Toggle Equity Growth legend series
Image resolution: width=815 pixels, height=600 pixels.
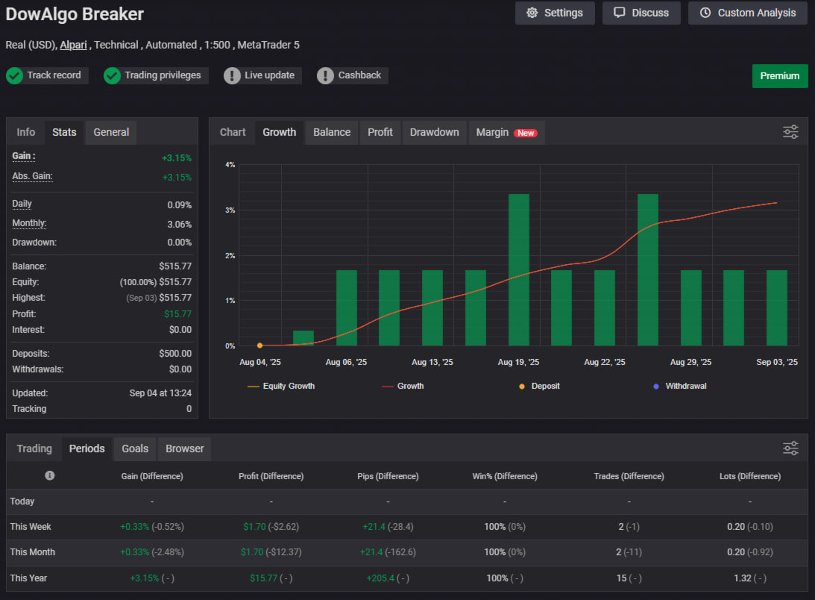pyautogui.click(x=281, y=386)
